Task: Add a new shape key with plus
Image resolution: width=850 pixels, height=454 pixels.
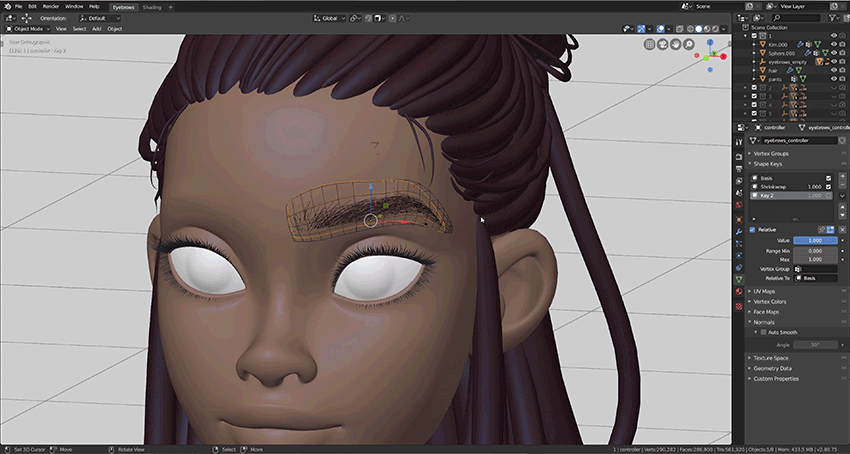Action: [x=842, y=177]
